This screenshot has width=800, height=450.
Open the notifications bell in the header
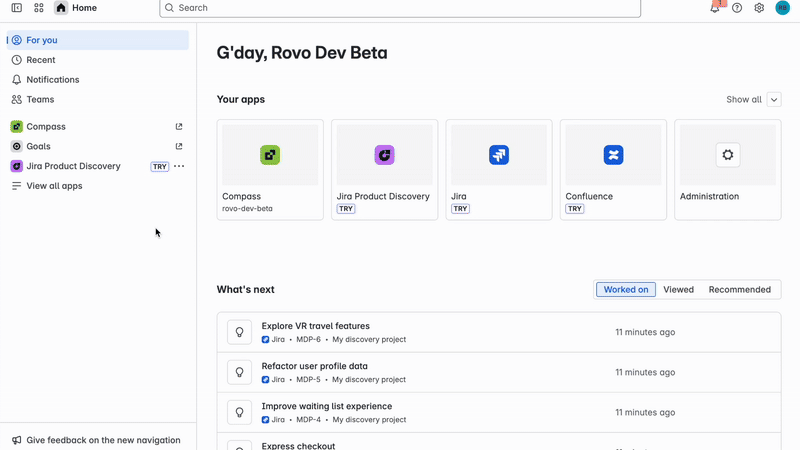pos(715,8)
